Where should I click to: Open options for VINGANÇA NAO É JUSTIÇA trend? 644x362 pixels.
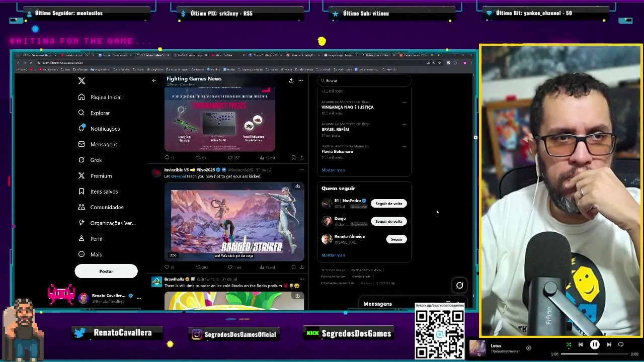(404, 103)
